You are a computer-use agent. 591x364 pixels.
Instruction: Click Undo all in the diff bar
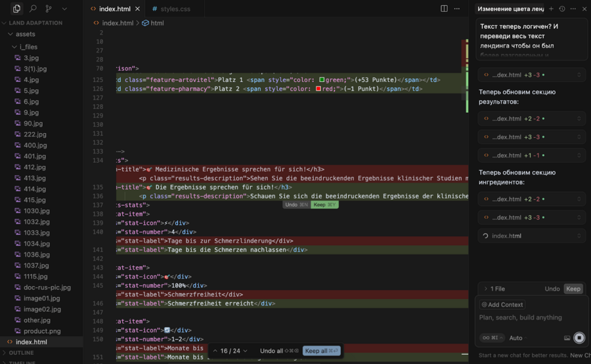[x=271, y=351]
